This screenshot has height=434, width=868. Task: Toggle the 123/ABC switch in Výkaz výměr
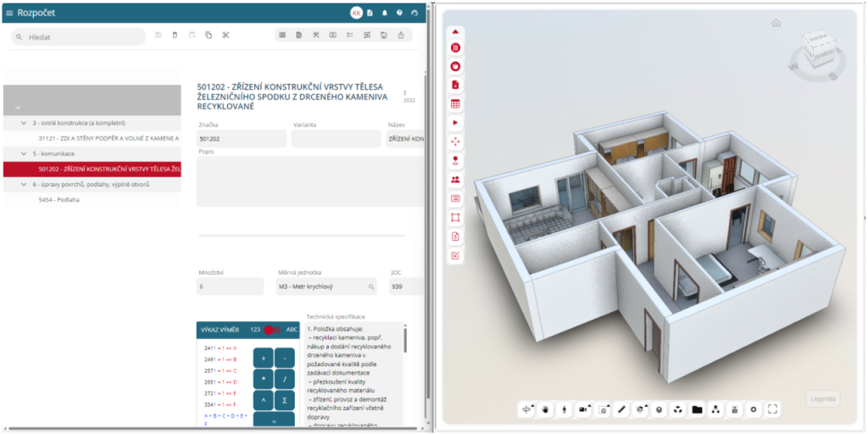tap(271, 330)
